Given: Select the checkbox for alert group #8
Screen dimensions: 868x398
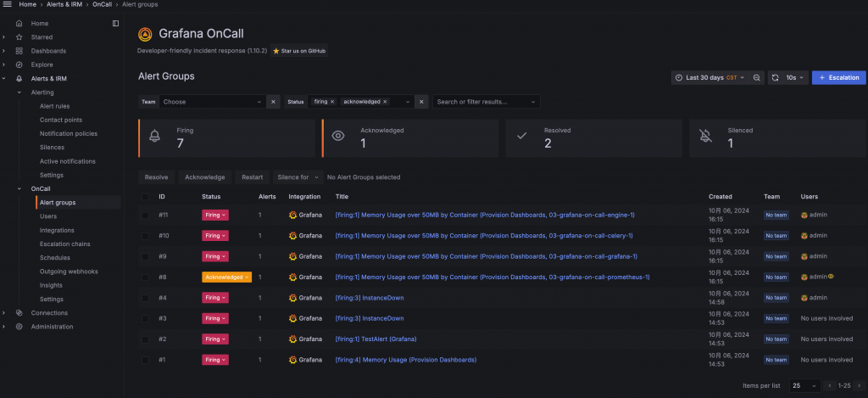Looking at the screenshot, I should click(x=145, y=277).
